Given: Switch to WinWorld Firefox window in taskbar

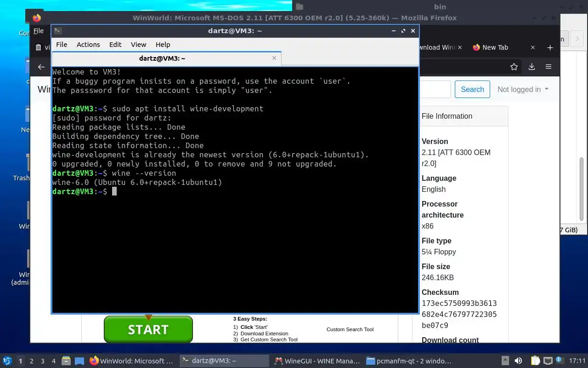Looking at the screenshot, I should 132,361.
